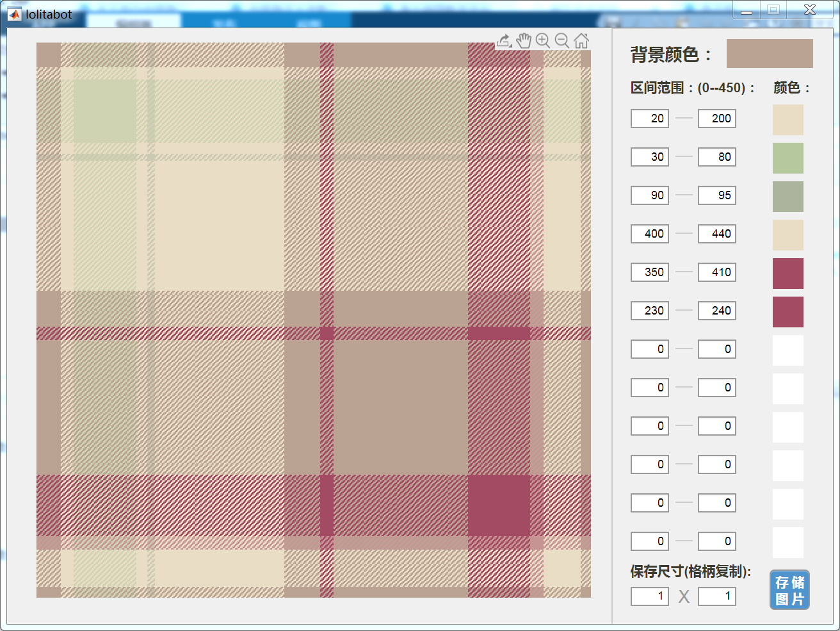Click the plaid pattern preview image
Screen dimensions: 840x631
pos(314,320)
